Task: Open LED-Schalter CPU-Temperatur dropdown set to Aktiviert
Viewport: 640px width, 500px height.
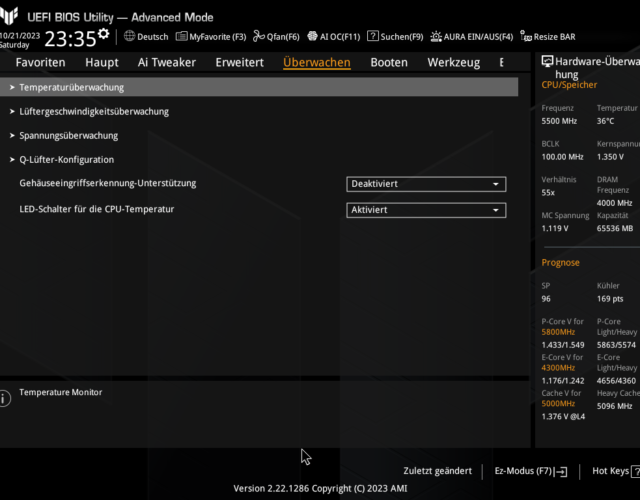Action: pos(426,210)
